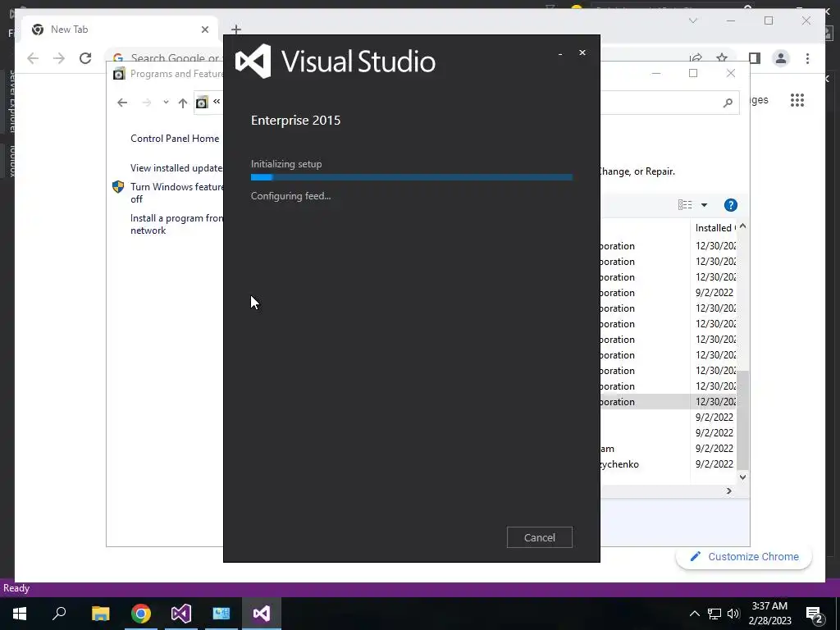
Task: Close the Chrome New Tab
Action: [204, 30]
